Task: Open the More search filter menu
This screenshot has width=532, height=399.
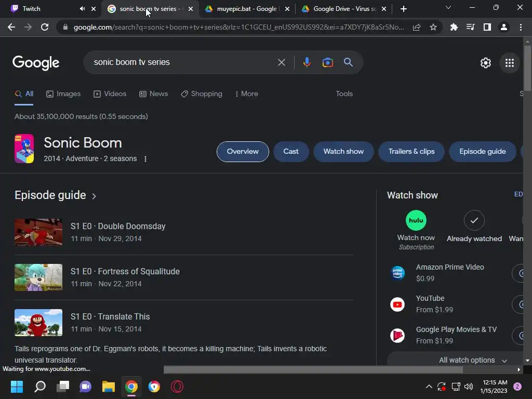Action: coord(247,94)
